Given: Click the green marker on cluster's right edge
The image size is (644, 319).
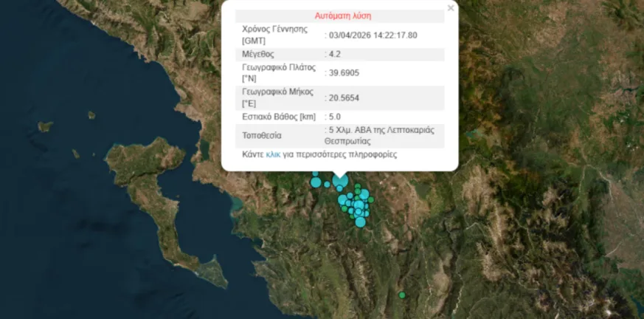Looking at the screenshot, I should pos(372,200).
